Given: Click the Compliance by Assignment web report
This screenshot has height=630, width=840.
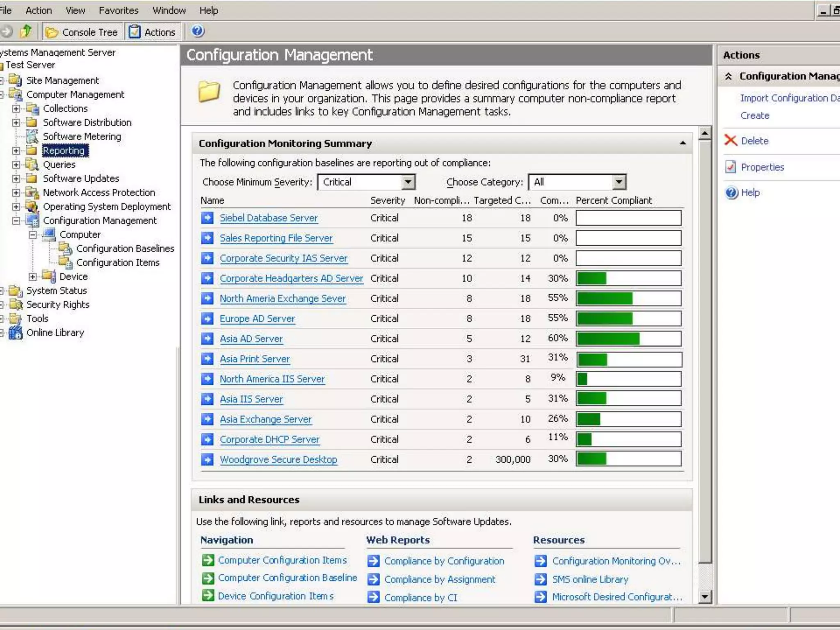Looking at the screenshot, I should (440, 580).
